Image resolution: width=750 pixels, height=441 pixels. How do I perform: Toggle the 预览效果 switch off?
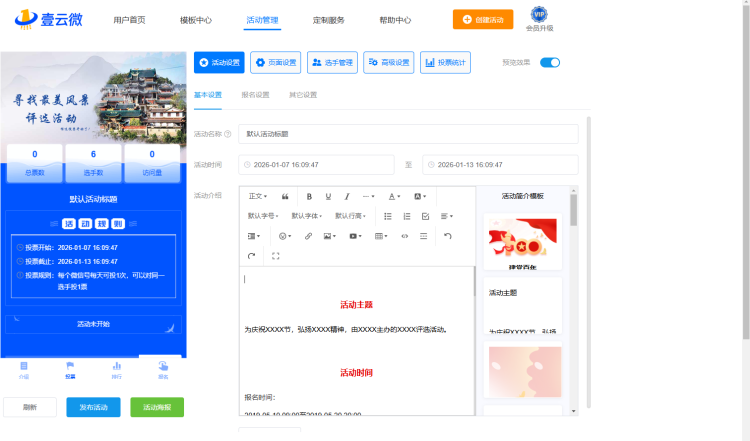(549, 62)
